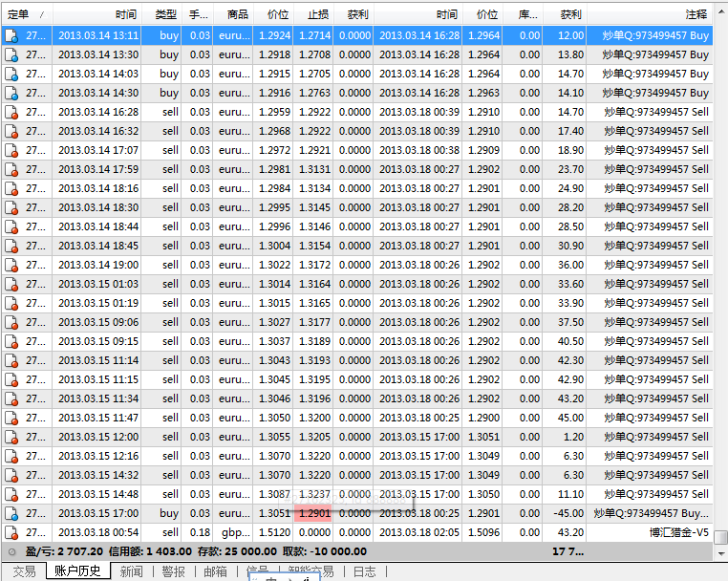Click the order icon of the 2013.03.14 13:11 buy row
The width and height of the screenshot is (728, 581).
[11, 35]
